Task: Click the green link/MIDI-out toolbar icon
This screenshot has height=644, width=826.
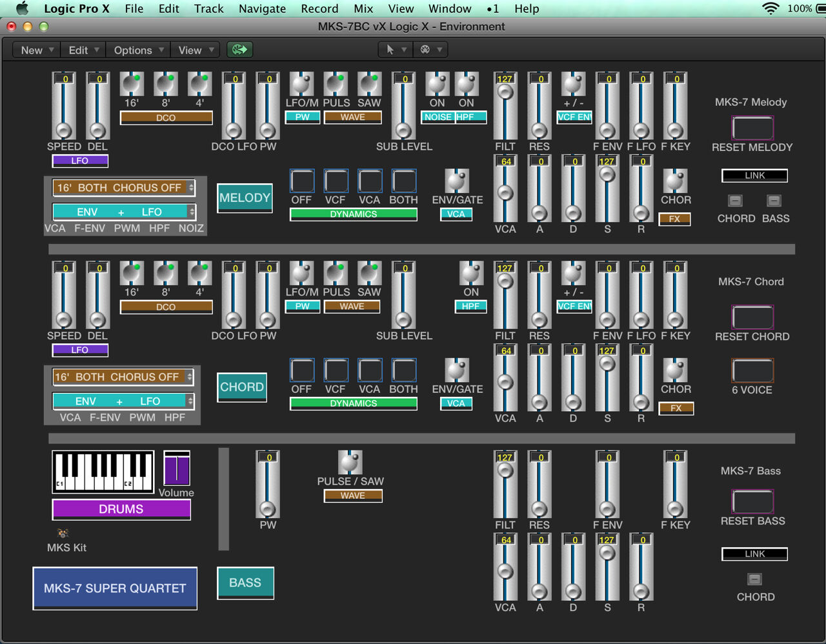Action: point(239,50)
